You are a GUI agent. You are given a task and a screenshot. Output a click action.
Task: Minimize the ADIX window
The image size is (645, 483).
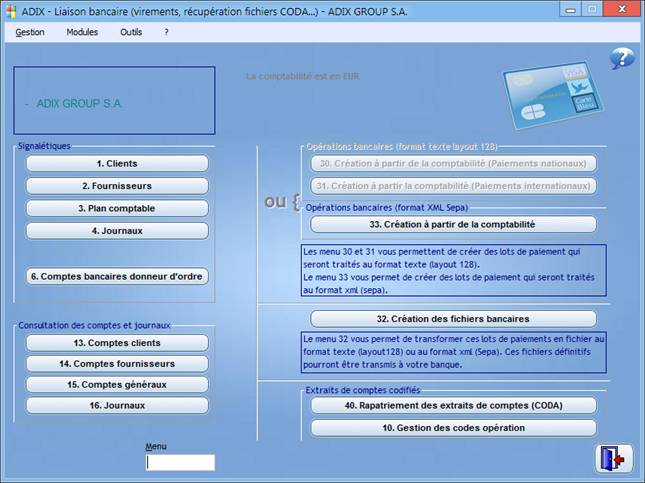click(x=571, y=9)
